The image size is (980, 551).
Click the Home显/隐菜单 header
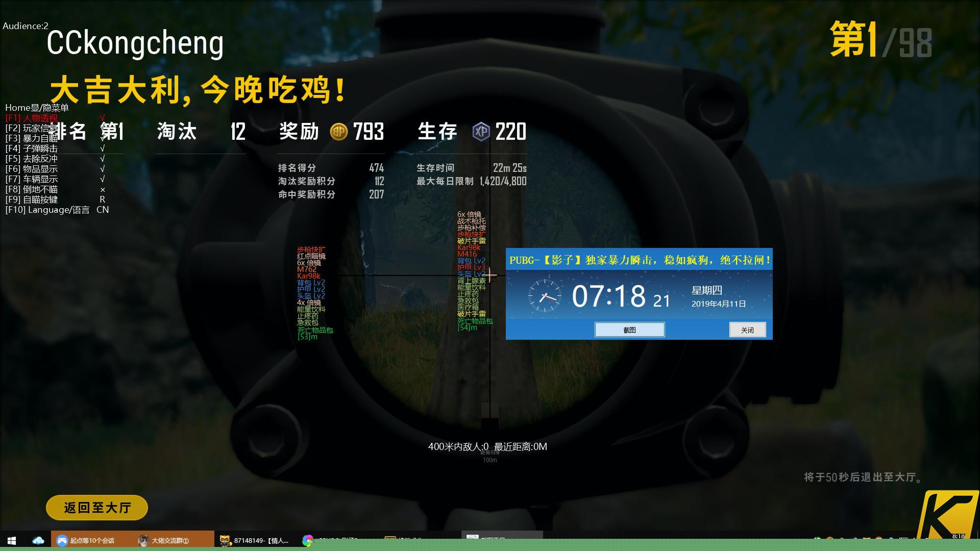pos(37,108)
